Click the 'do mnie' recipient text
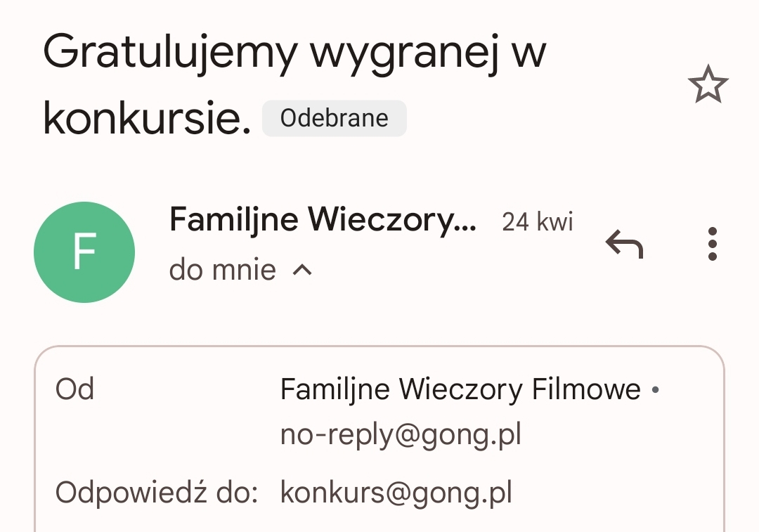The width and height of the screenshot is (759, 532). (x=223, y=270)
